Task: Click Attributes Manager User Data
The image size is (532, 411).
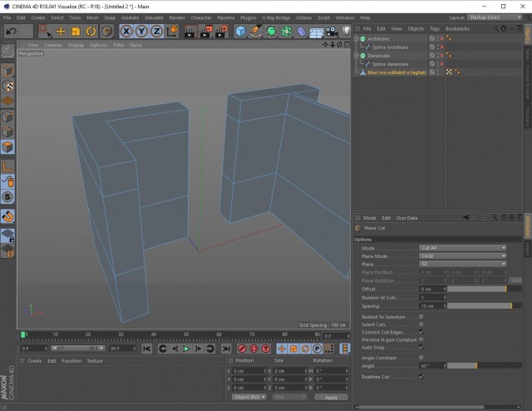Action: (x=406, y=218)
